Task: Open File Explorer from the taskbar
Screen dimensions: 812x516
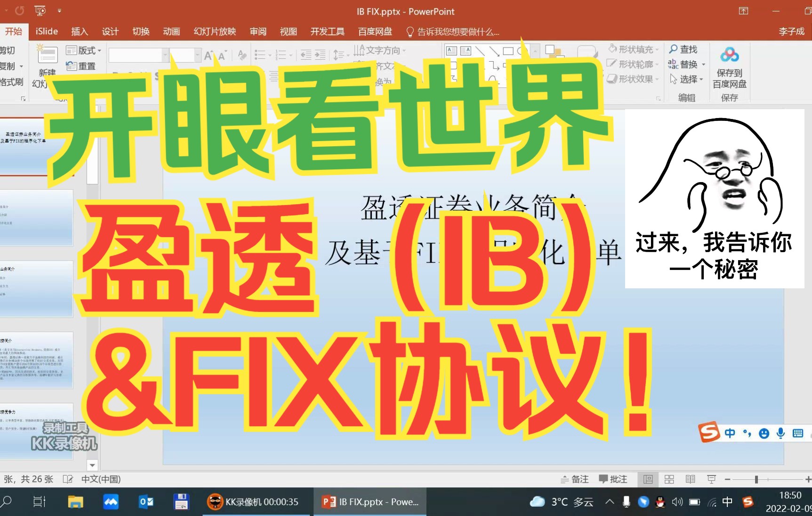Action: pos(75,502)
